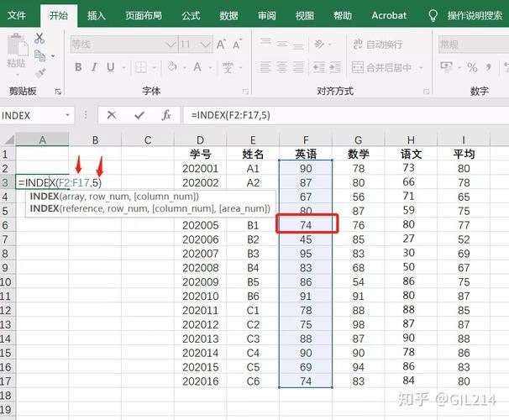
Task: Open the 字体 dialog launcher
Action: [245, 92]
